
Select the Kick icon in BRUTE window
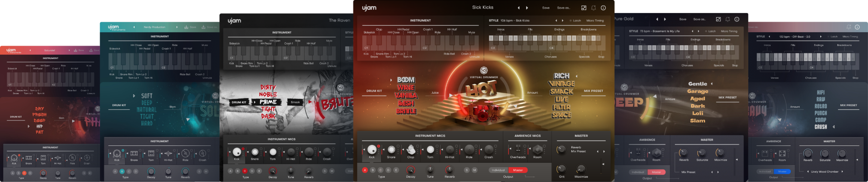pos(237,152)
